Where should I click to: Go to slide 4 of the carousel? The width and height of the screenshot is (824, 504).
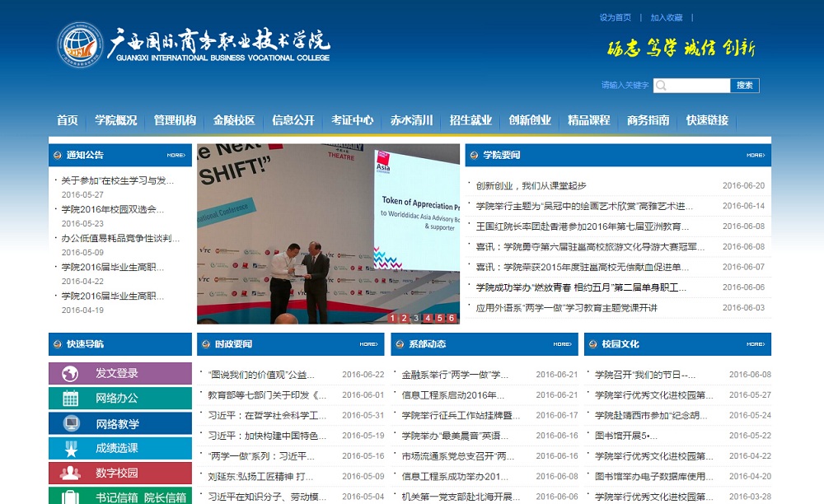428,318
